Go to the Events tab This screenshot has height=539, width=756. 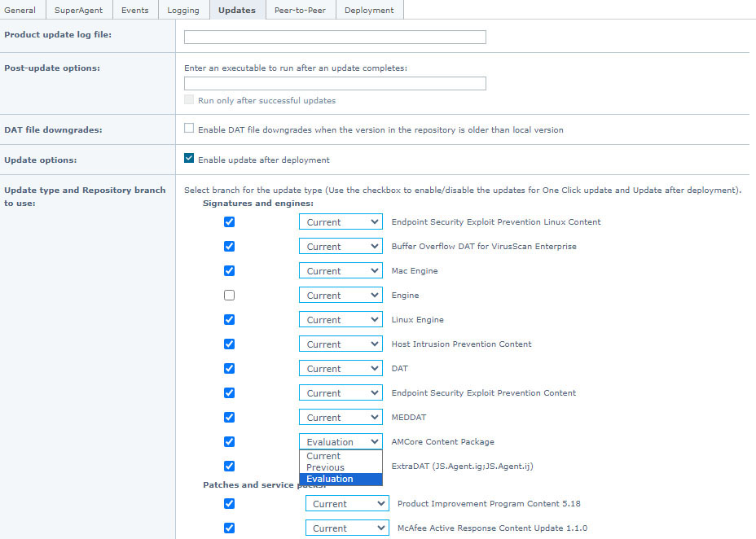135,10
